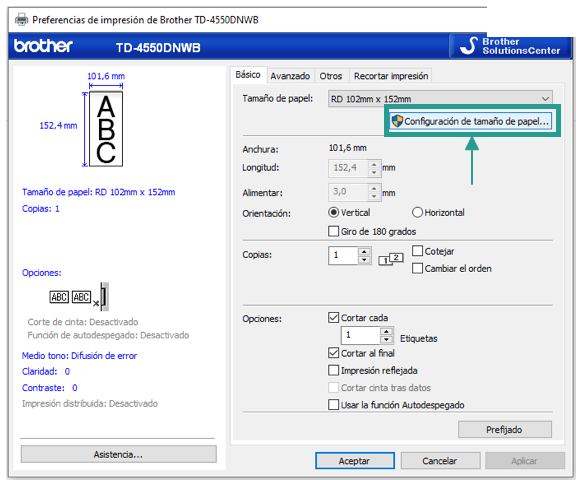584x480 pixels.
Task: Open the Brother Solutions Center logo link
Action: (x=510, y=46)
